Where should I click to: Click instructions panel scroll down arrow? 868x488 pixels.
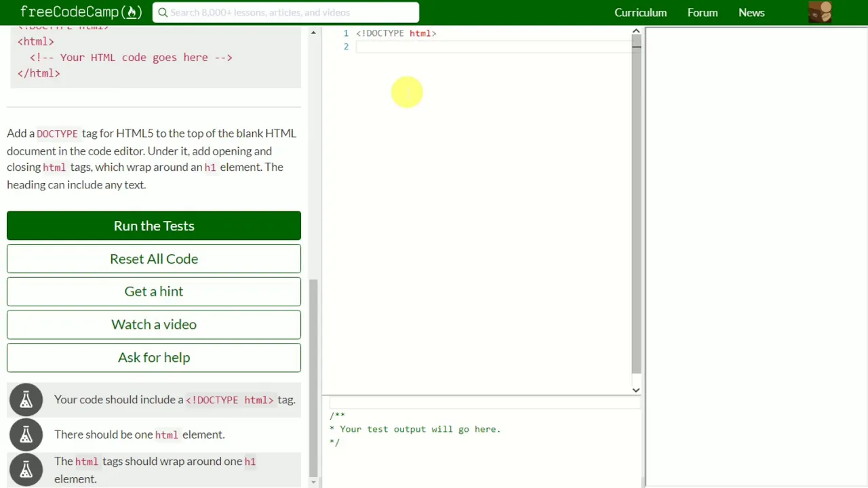click(313, 482)
